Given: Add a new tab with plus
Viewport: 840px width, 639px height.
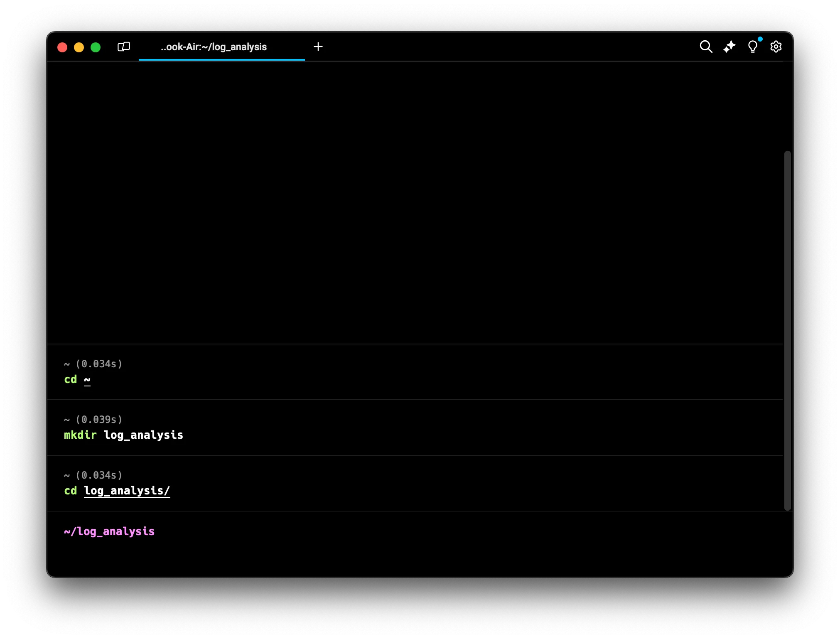Looking at the screenshot, I should click(318, 47).
